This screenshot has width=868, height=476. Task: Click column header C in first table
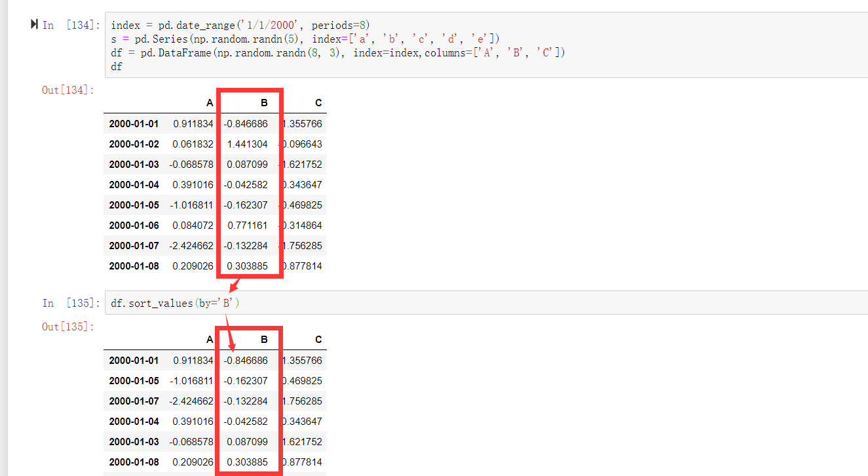(x=318, y=103)
